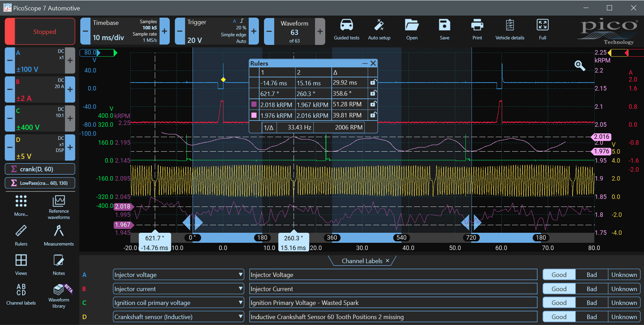Image resolution: width=644 pixels, height=325 pixels.
Task: Open the Waveform library
Action: pyautogui.click(x=58, y=296)
